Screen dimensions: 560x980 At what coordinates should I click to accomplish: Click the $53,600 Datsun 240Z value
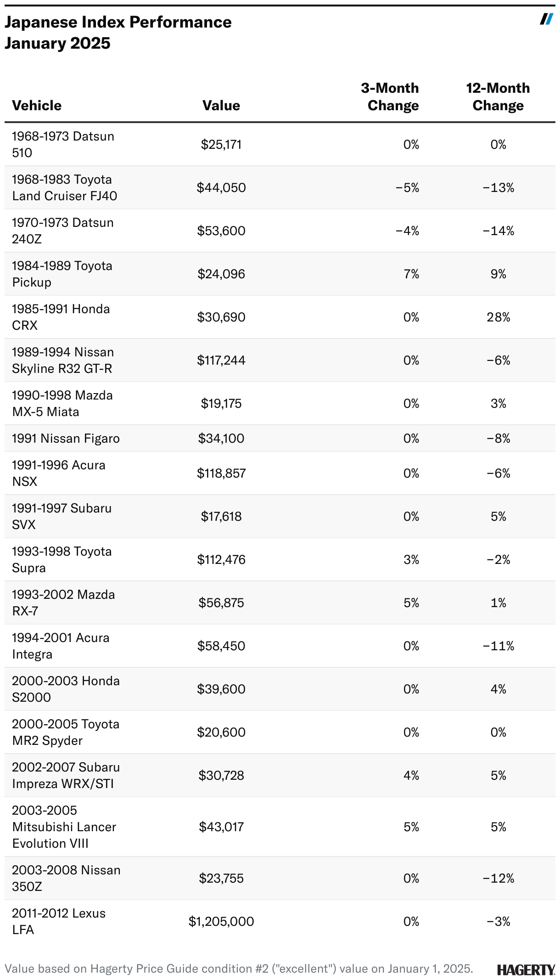[x=221, y=231]
